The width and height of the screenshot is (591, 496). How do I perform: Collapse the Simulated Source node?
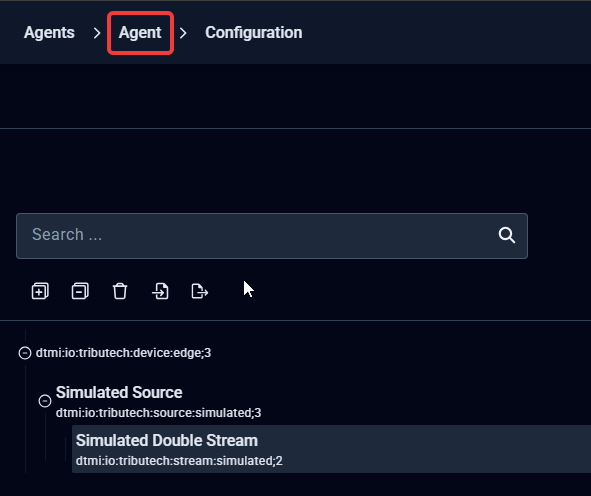45,401
